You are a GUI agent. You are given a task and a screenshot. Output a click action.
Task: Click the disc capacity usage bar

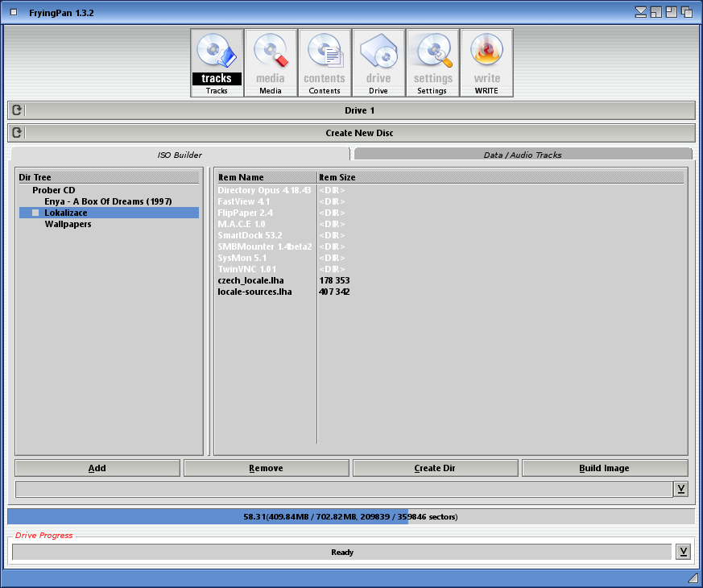[x=351, y=516]
